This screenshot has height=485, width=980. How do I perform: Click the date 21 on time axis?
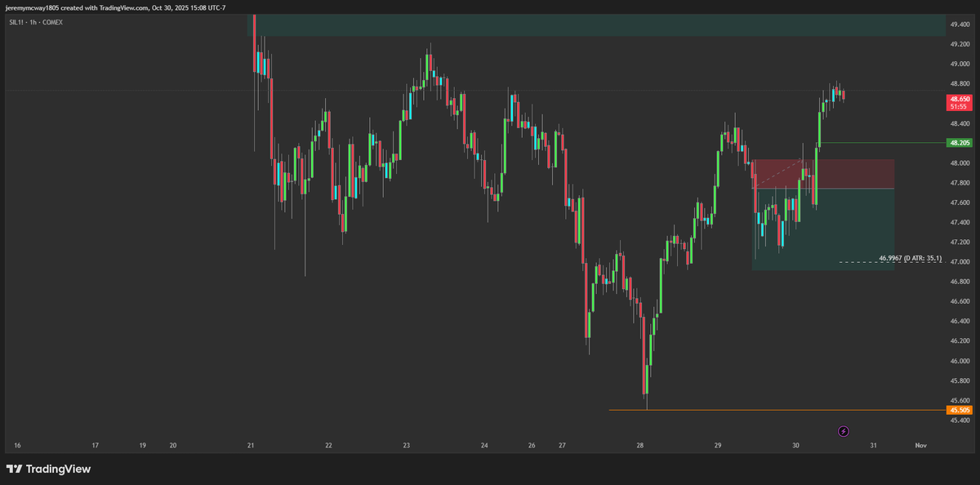(251, 446)
